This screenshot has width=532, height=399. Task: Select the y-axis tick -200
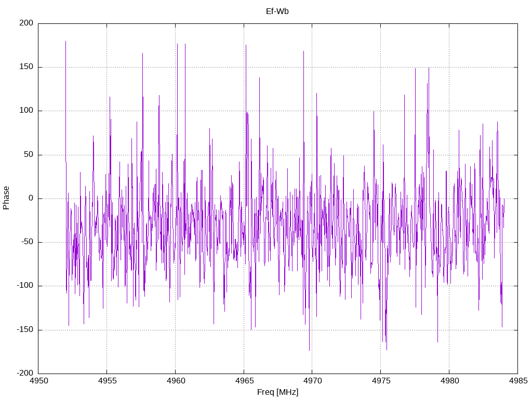coord(25,373)
